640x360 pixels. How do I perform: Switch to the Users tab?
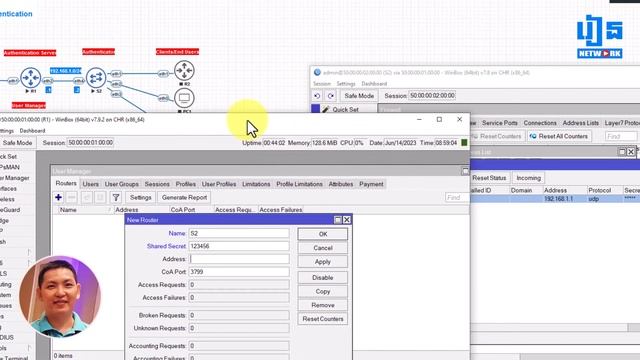[91, 184]
